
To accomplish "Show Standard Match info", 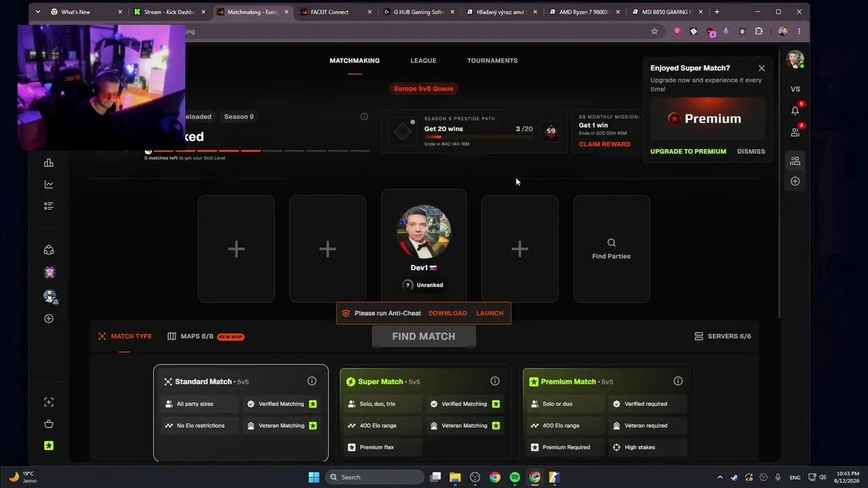I will [x=312, y=381].
